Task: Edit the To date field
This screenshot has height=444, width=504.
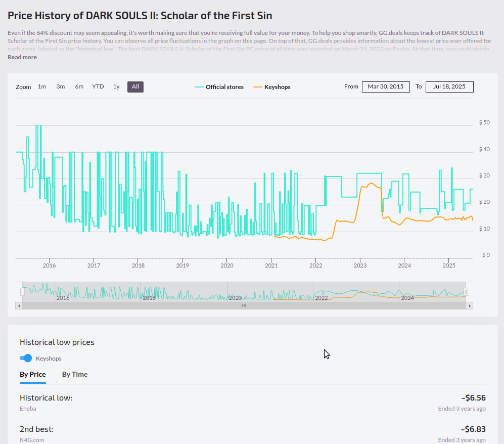Action: point(449,87)
